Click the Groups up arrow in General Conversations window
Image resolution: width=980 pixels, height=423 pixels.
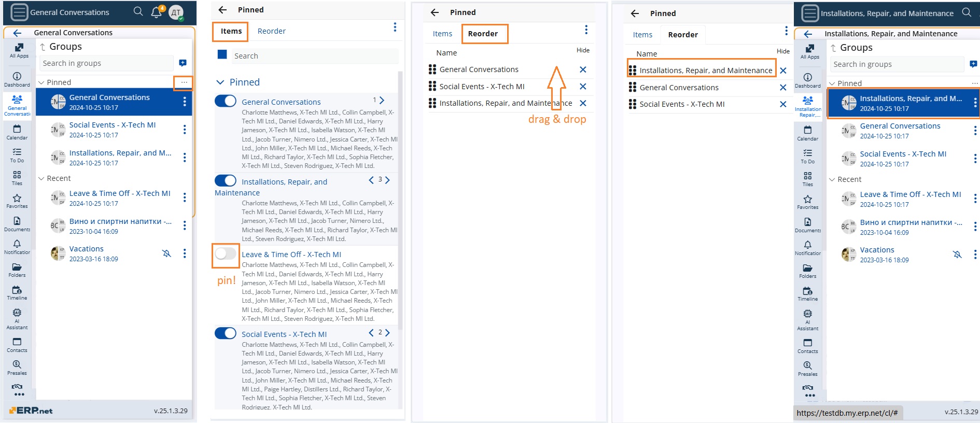pyautogui.click(x=43, y=47)
